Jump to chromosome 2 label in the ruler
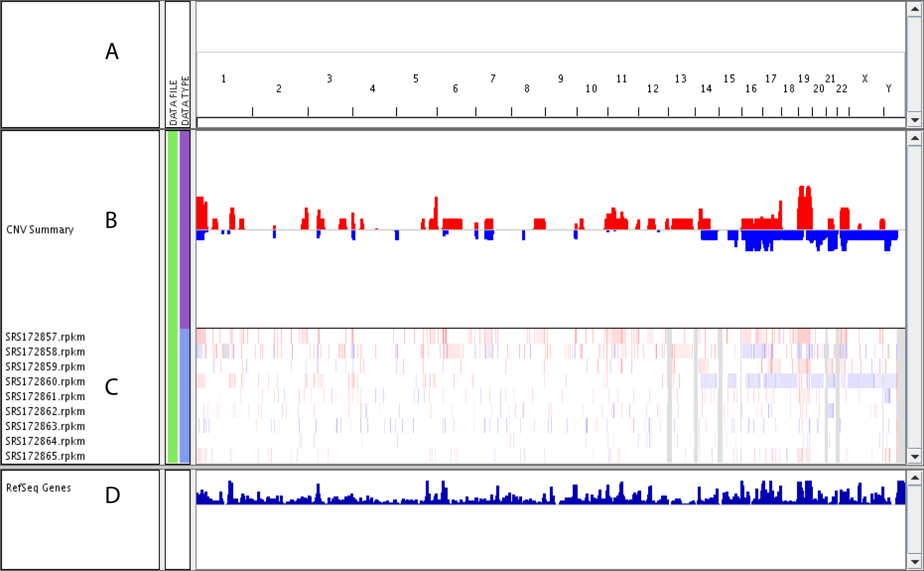This screenshot has height=571, width=924. (279, 89)
